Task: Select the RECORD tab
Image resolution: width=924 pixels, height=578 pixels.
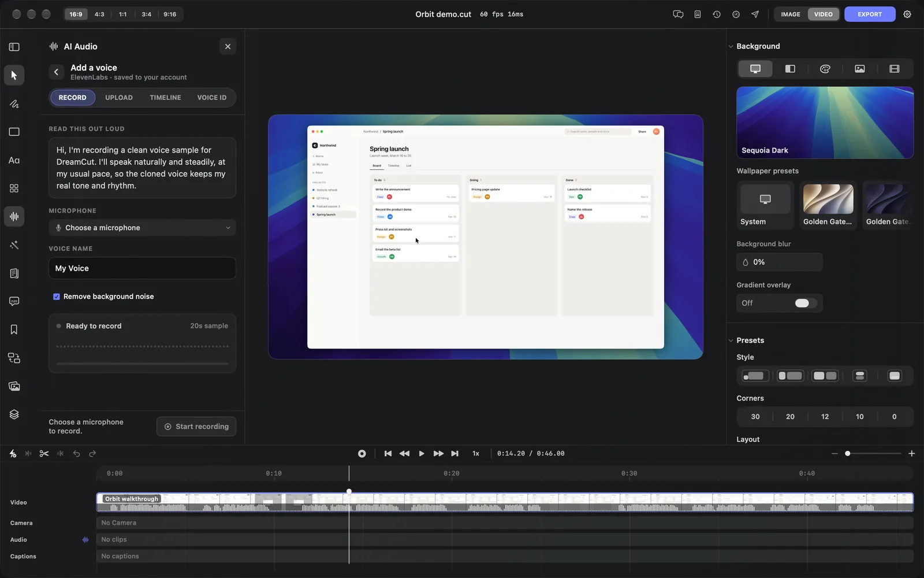Action: pos(72,98)
